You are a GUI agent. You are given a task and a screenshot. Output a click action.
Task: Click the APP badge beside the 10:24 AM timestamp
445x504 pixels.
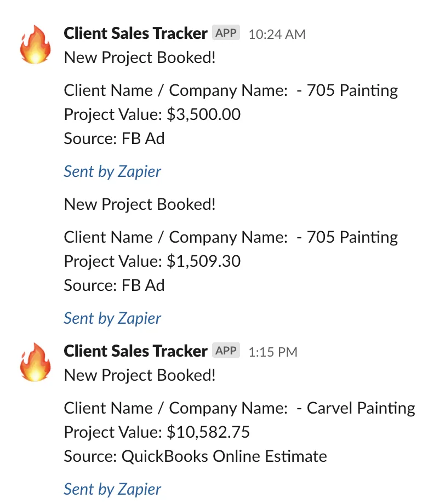pyautogui.click(x=226, y=32)
